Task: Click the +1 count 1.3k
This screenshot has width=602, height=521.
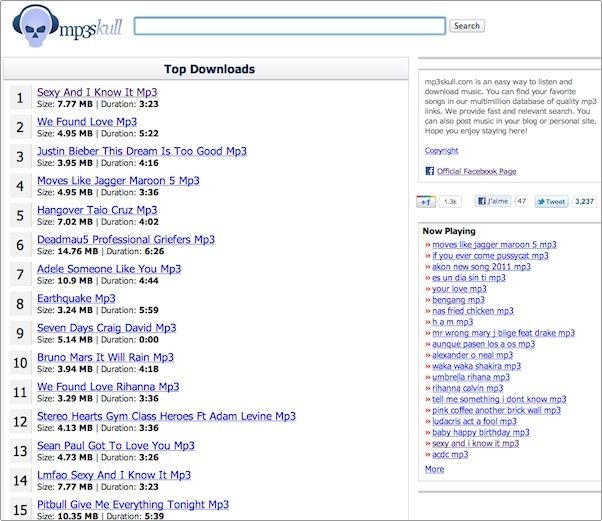Action: point(450,202)
